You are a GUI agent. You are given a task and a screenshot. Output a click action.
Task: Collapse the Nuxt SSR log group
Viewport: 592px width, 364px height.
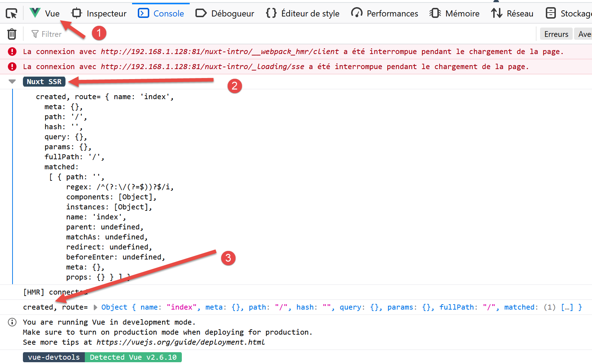pyautogui.click(x=12, y=82)
